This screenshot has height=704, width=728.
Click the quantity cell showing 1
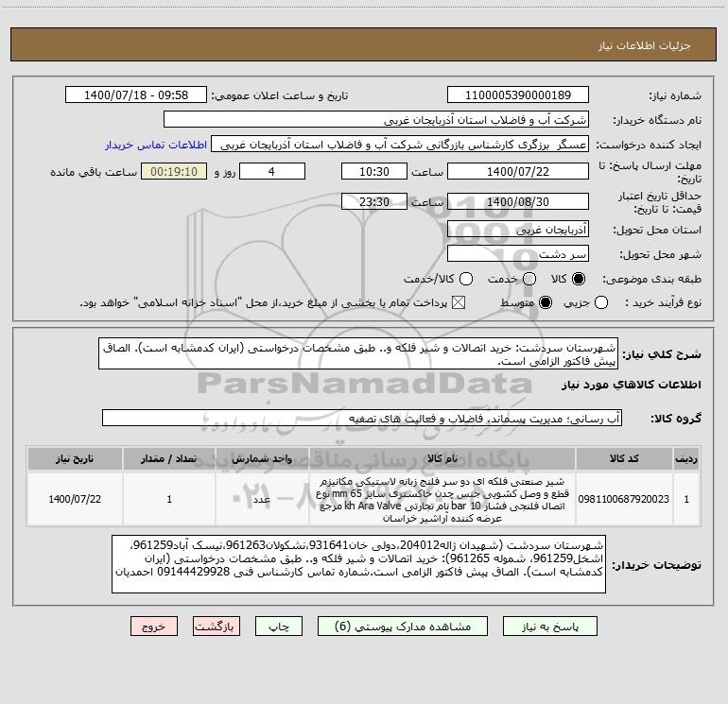coord(169,499)
